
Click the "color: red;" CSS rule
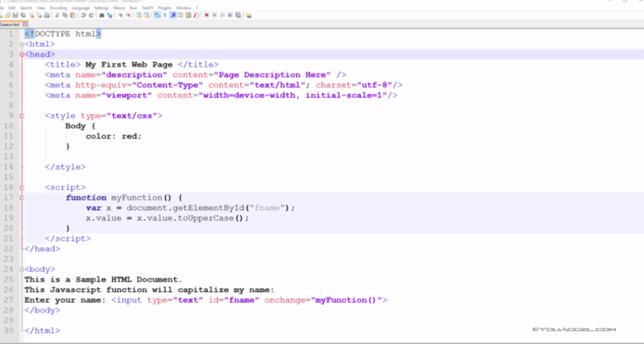[x=114, y=136]
